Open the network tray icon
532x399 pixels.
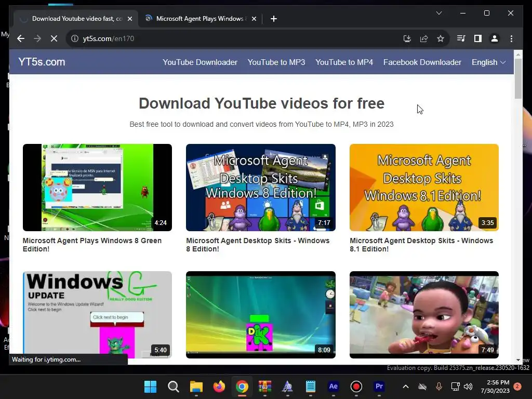pyautogui.click(x=455, y=387)
